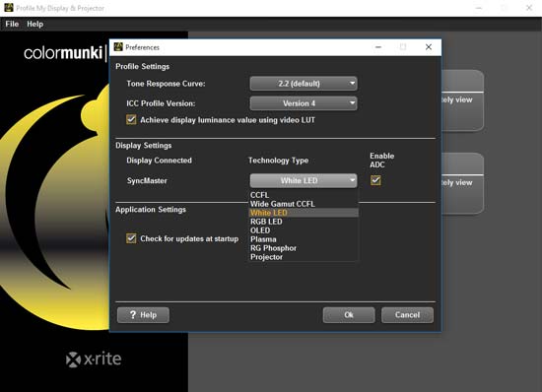Click the Display Settings section heading

pyautogui.click(x=144, y=146)
